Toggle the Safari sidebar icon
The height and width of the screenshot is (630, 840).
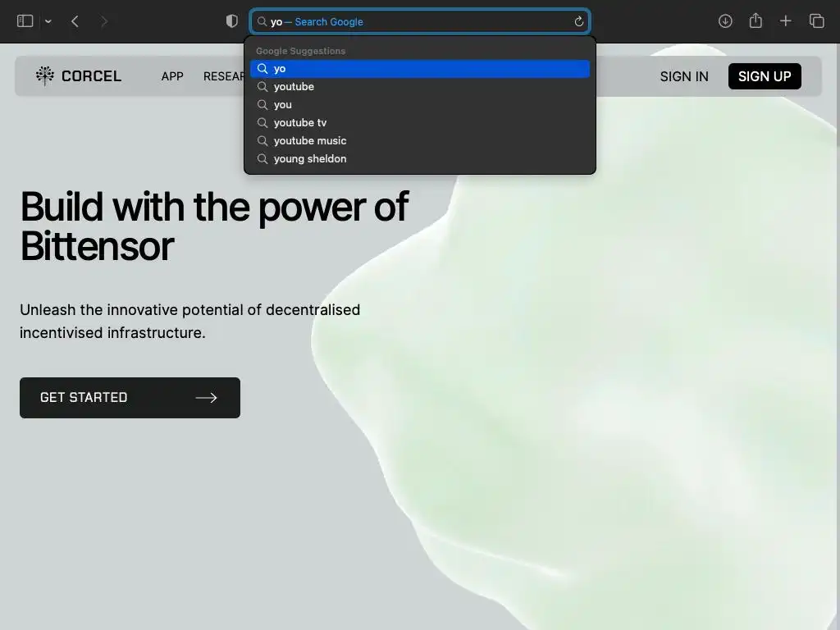click(25, 21)
